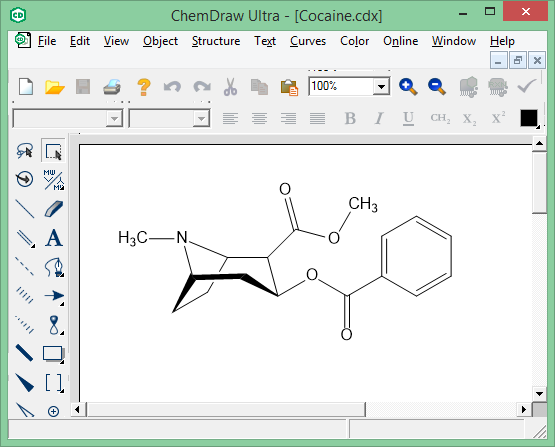This screenshot has height=447, width=555.
Task: Expand the font name dropdown
Action: tap(114, 119)
